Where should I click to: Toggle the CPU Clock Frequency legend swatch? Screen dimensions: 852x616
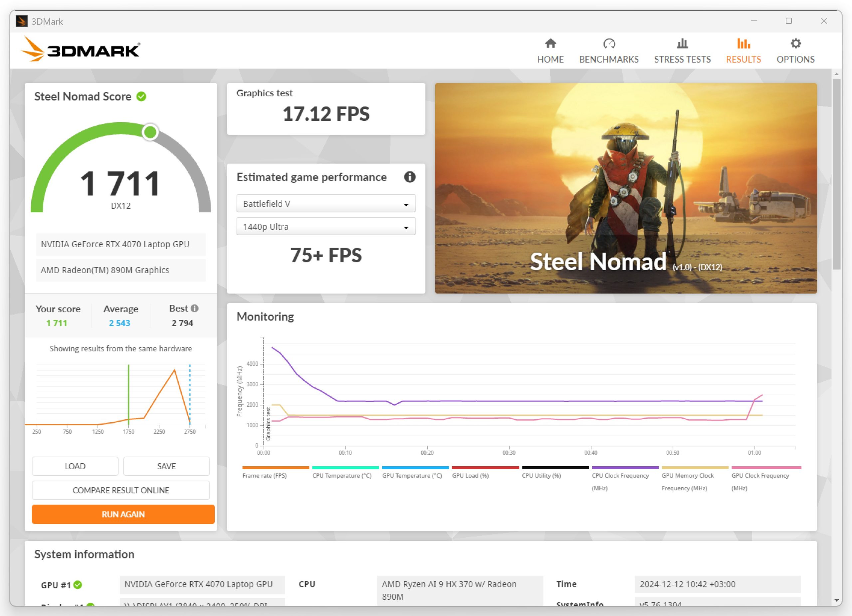click(625, 468)
